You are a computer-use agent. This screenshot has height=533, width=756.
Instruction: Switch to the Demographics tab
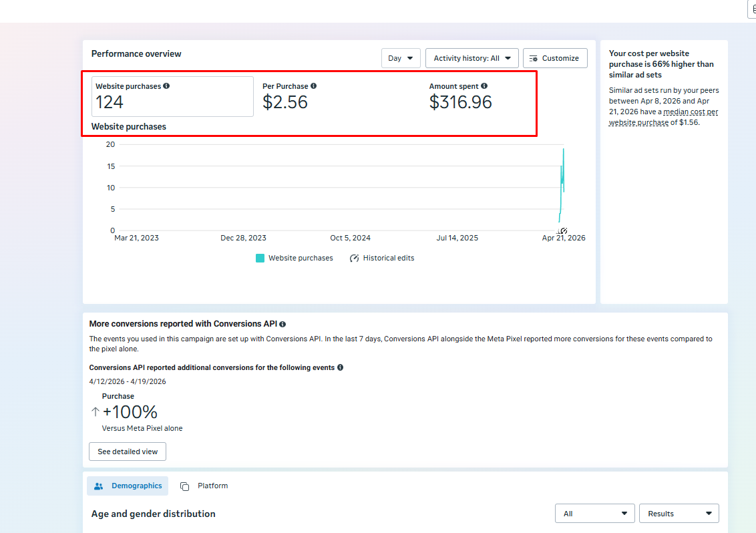pos(128,486)
